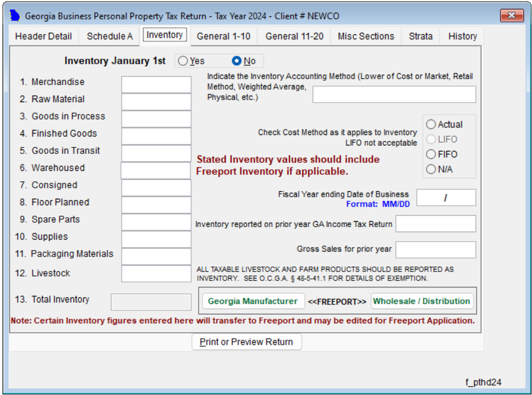Switch to the Header Detail tab
Screen dimensions: 532x395
pyautogui.click(x=43, y=36)
